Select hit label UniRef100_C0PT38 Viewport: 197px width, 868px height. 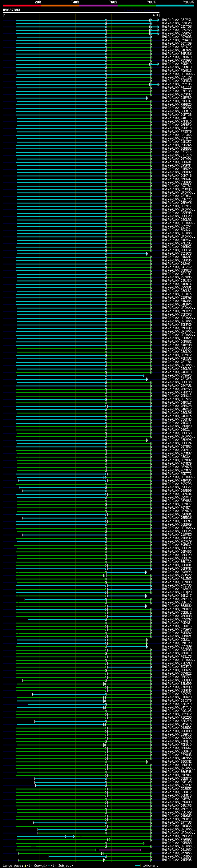[176, 115]
